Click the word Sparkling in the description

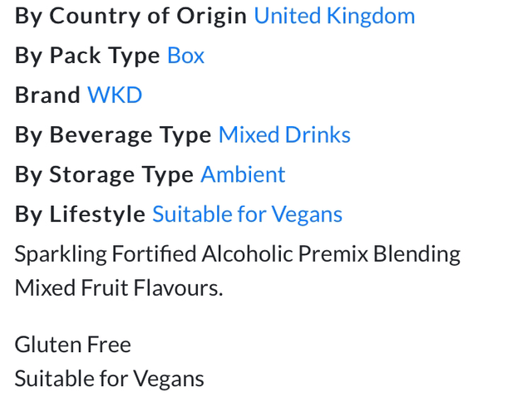coord(50,253)
